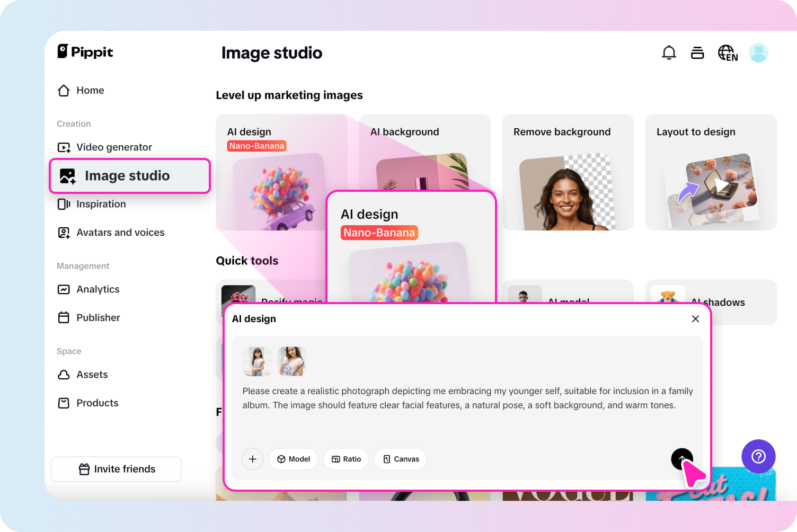Click the Invite friends button
Viewport: 797px width, 532px height.
pyautogui.click(x=117, y=469)
